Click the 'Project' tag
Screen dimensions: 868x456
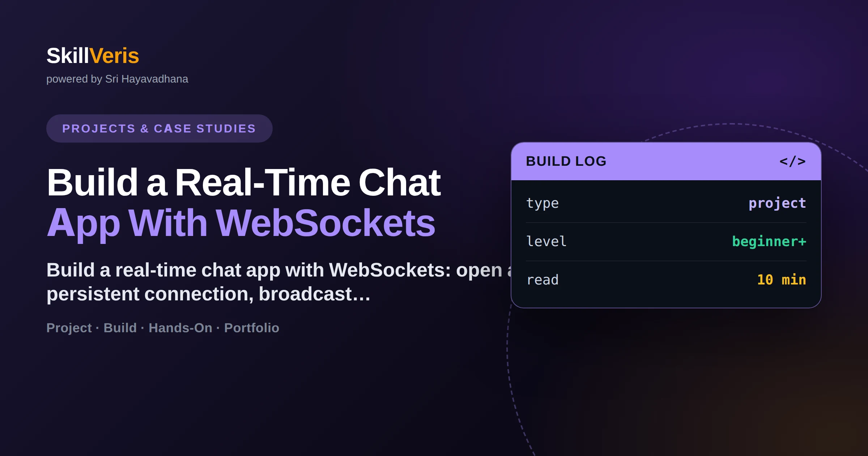[x=69, y=328]
